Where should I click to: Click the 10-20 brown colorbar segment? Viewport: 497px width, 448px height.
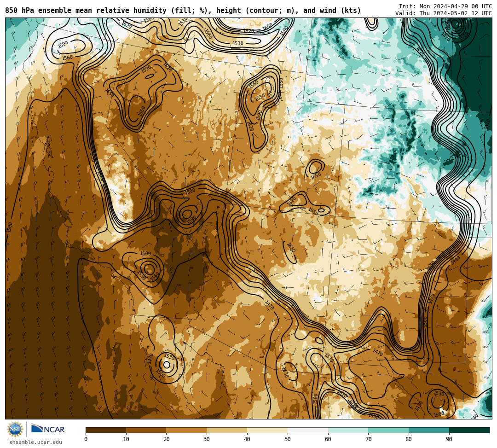pos(146,430)
